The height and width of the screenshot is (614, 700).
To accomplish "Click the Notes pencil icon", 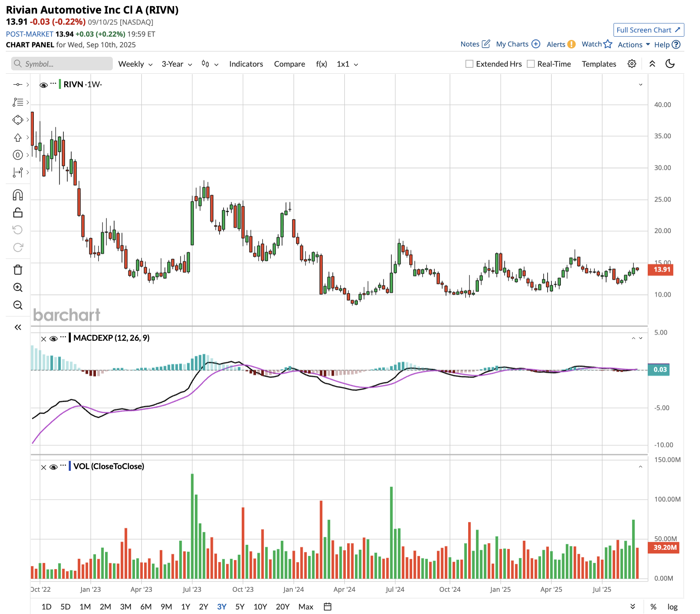I will click(486, 44).
